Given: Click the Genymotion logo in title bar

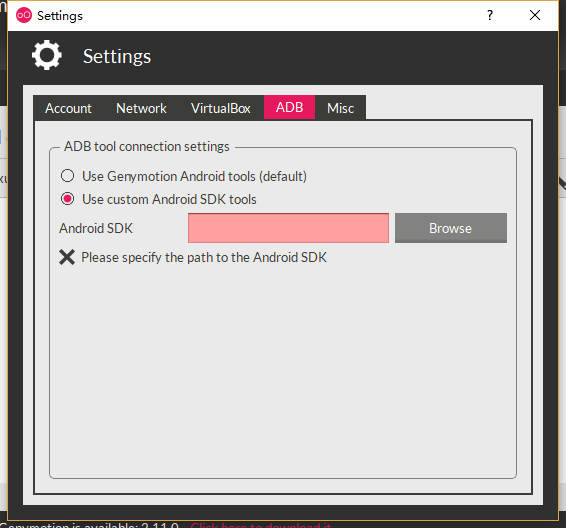Looking at the screenshot, I should (x=24, y=15).
